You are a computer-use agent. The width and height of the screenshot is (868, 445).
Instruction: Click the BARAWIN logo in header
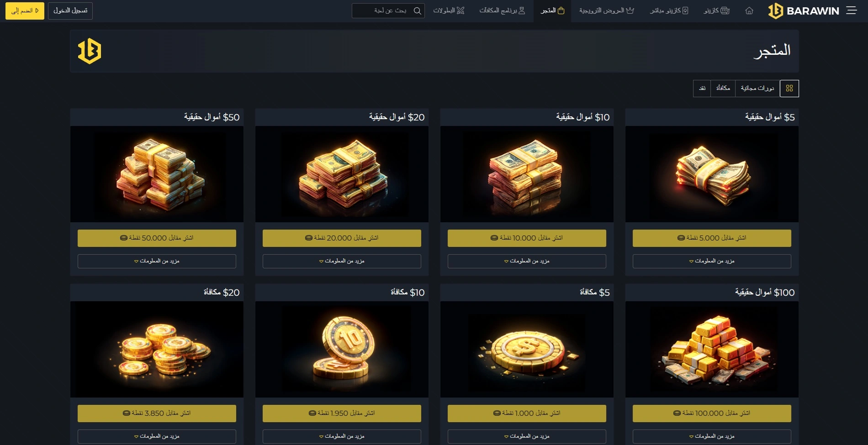(x=804, y=10)
